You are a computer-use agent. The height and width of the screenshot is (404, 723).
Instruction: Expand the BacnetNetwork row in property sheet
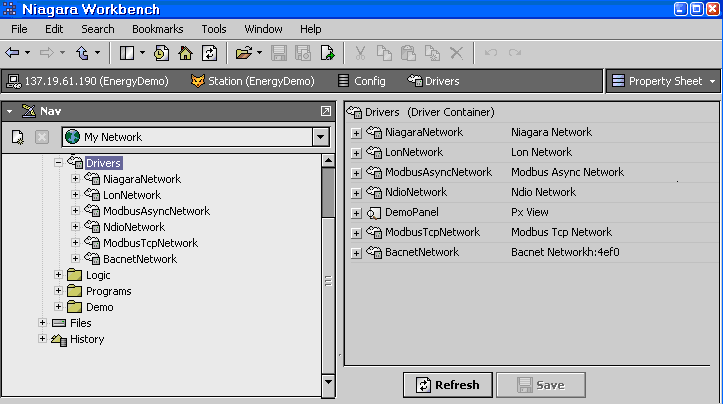point(357,253)
